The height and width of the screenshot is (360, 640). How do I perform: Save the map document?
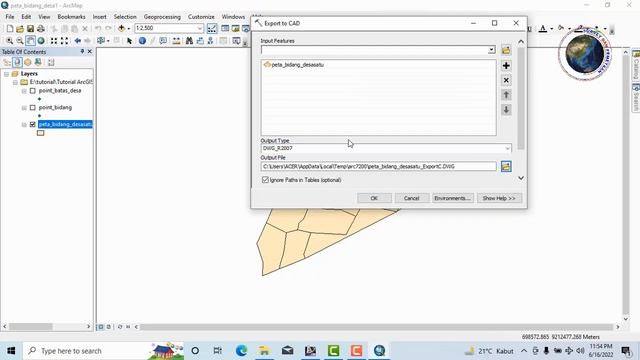(x=30, y=29)
